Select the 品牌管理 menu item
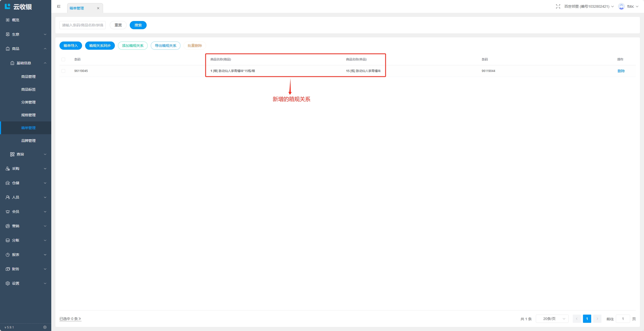The height and width of the screenshot is (331, 644). [x=28, y=141]
